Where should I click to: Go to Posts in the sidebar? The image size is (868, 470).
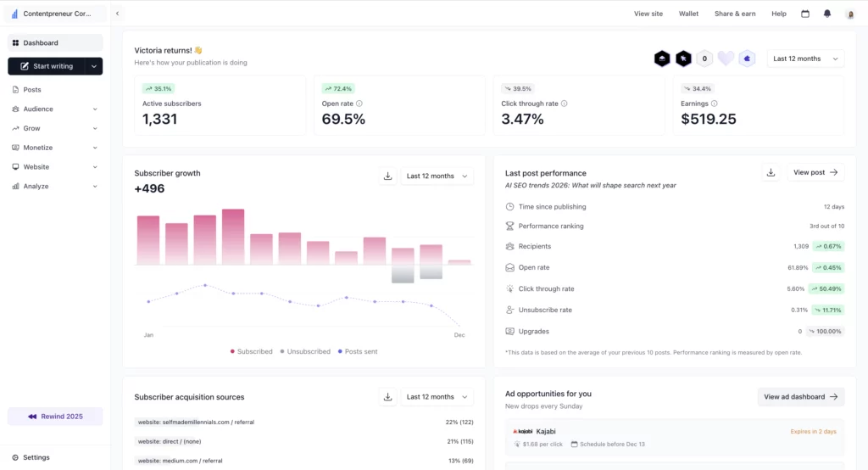pos(32,90)
